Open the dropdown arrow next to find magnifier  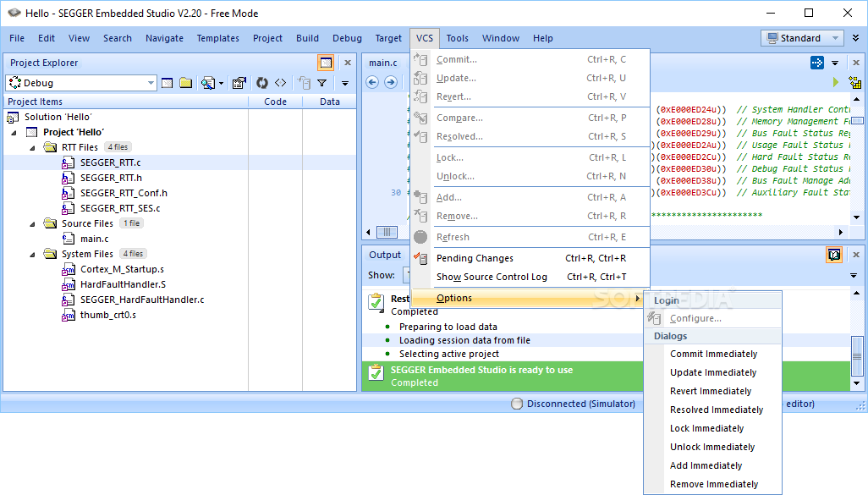tap(221, 84)
